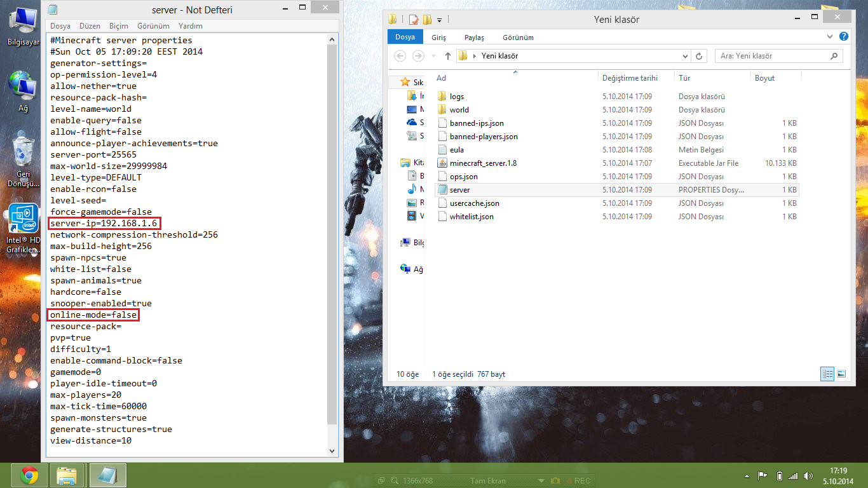868x488 pixels.
Task: Switch to the Paylaş ribbon tab
Action: click(474, 37)
